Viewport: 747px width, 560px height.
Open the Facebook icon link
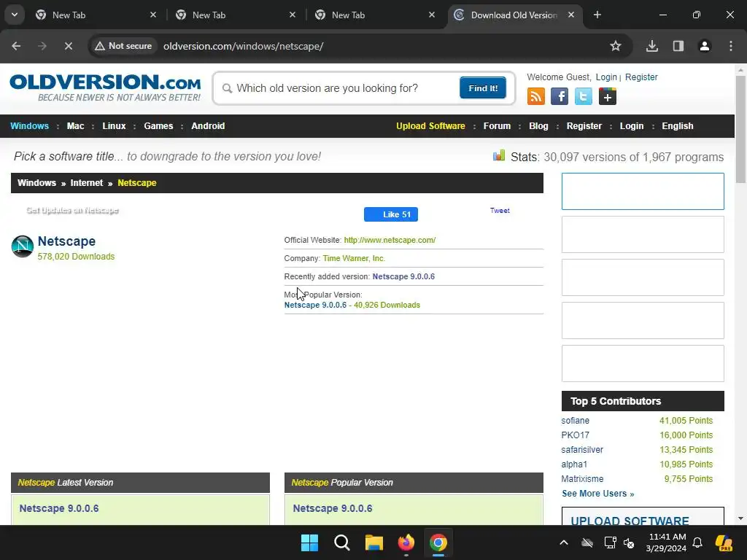560,97
